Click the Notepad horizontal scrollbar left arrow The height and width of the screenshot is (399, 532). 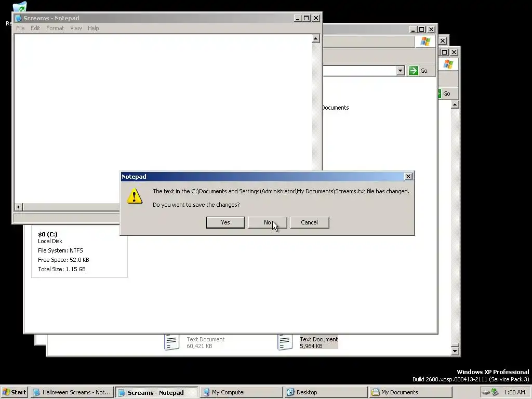point(19,207)
